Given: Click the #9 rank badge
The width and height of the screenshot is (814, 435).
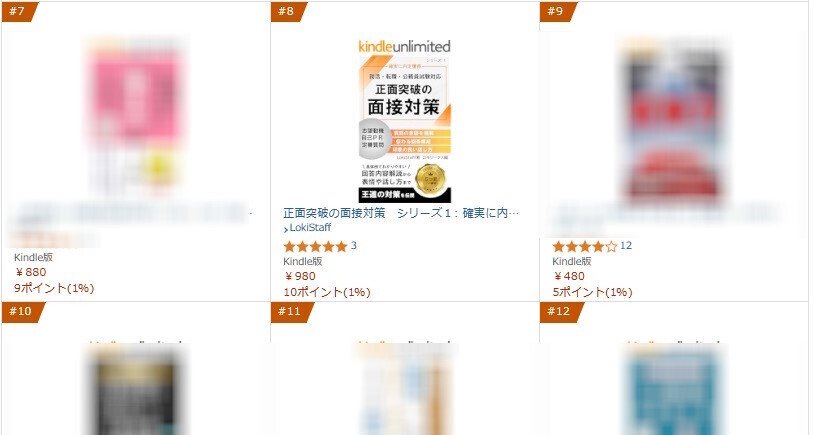Looking at the screenshot, I should (558, 11).
